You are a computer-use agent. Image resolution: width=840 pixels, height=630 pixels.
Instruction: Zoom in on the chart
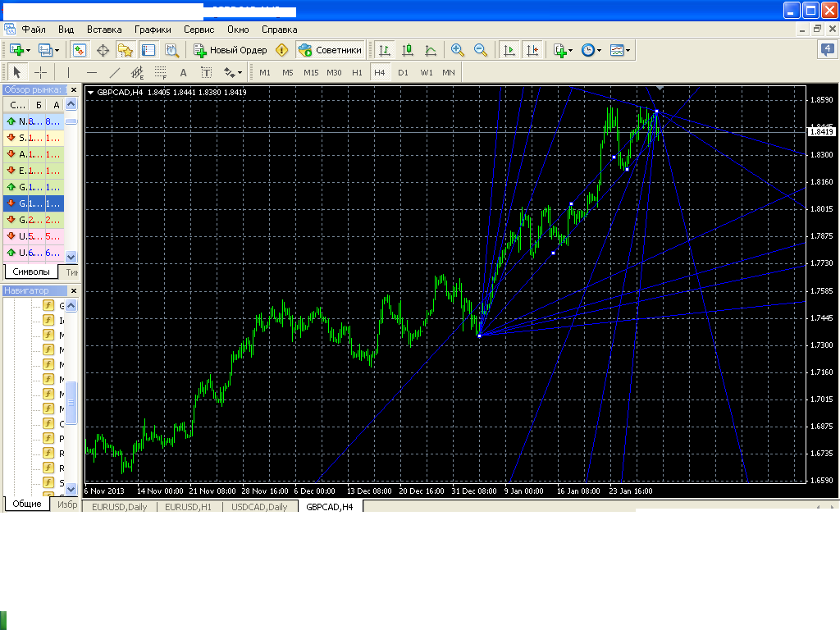coord(457,50)
